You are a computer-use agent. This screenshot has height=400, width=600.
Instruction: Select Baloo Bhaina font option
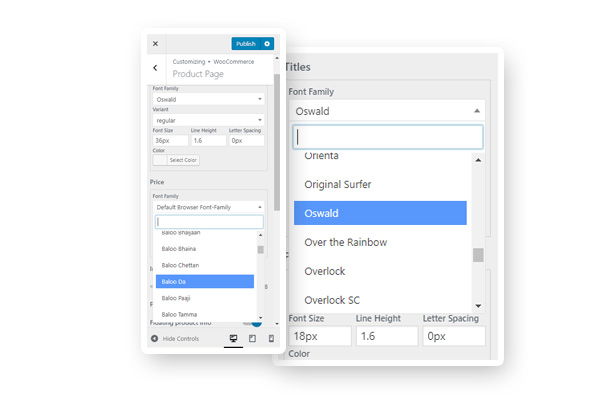[205, 249]
